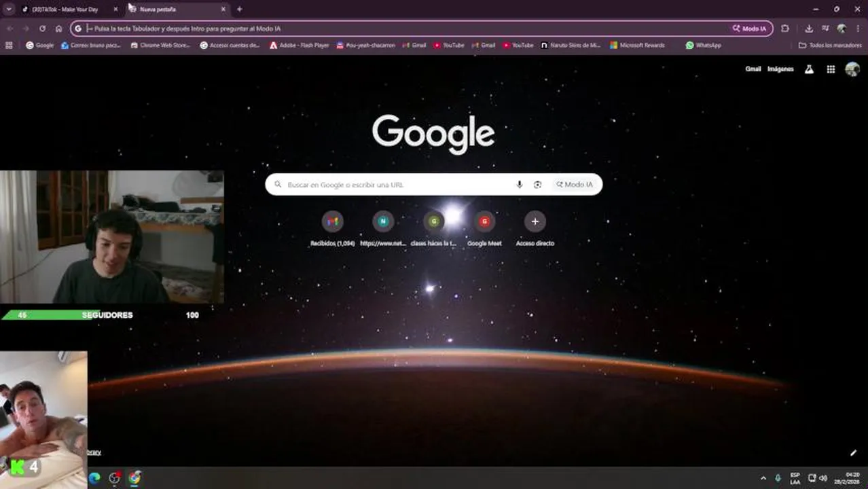The image size is (868, 489).
Task: Click the forward navigation arrow
Action: coord(26,29)
